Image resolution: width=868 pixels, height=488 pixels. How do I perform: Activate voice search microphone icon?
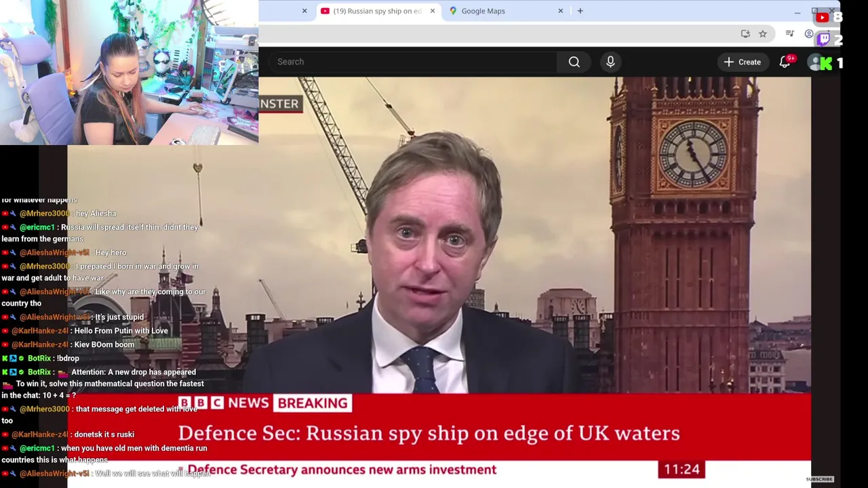click(x=610, y=62)
